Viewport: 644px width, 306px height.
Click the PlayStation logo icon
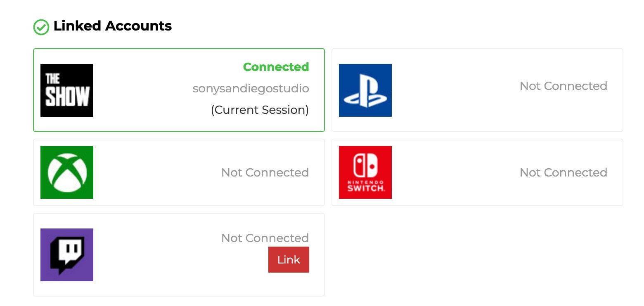pyautogui.click(x=365, y=90)
